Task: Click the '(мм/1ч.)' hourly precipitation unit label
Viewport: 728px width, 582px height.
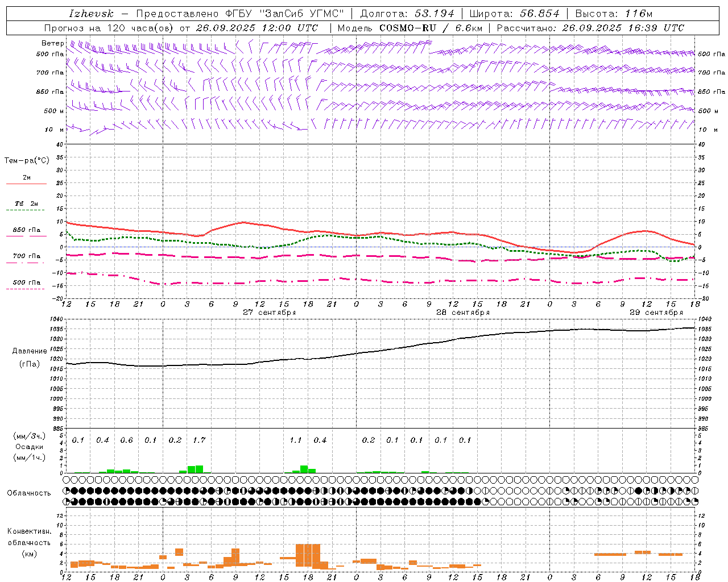Action: coord(30,457)
